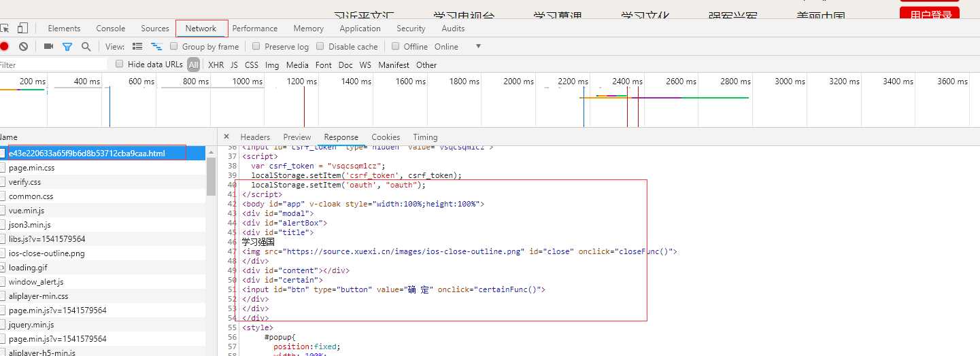Open the Sources tab
Image resolution: width=980 pixels, height=356 pixels.
point(155,29)
